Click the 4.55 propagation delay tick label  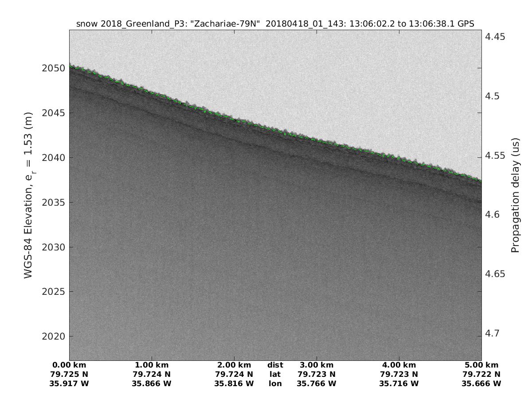[x=495, y=155]
